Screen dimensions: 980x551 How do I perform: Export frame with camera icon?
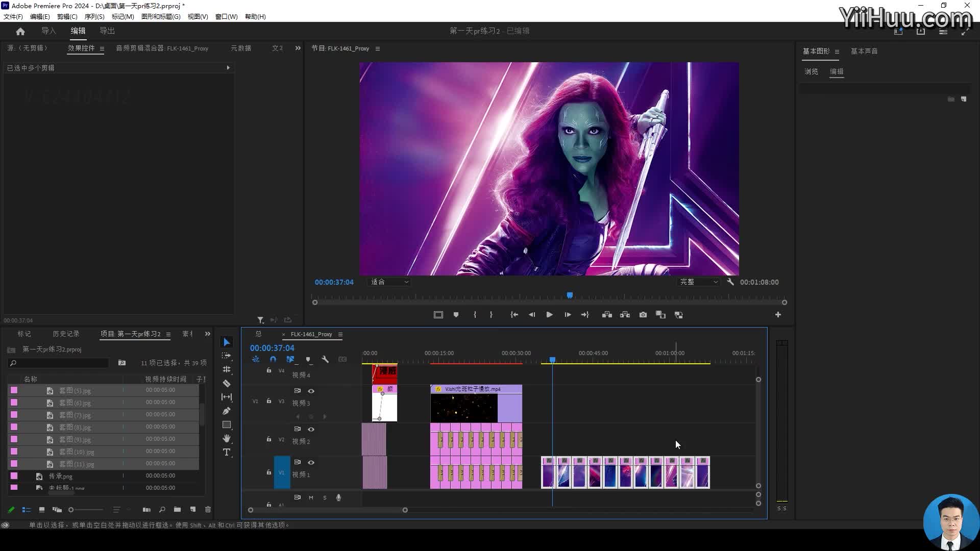click(643, 315)
